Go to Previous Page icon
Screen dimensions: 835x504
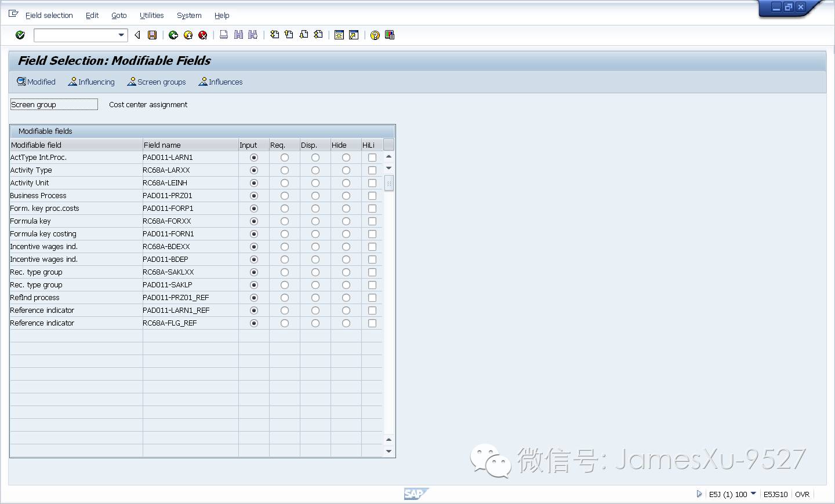(x=289, y=35)
